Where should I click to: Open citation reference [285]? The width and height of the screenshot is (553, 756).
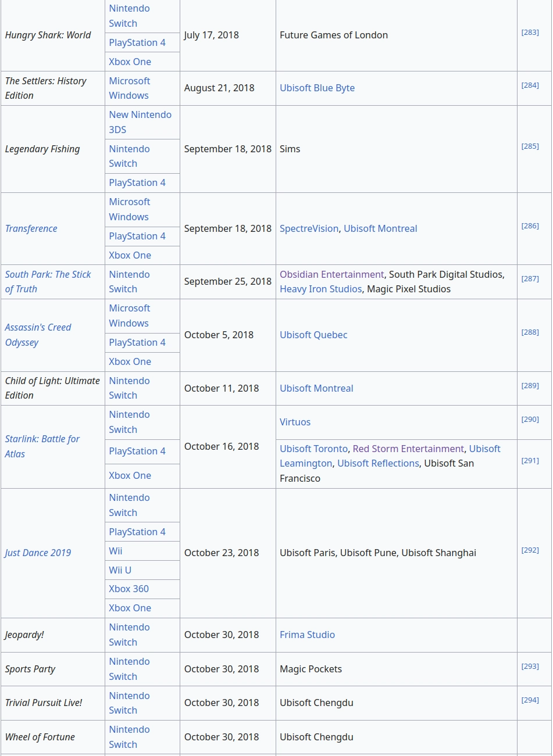click(530, 146)
